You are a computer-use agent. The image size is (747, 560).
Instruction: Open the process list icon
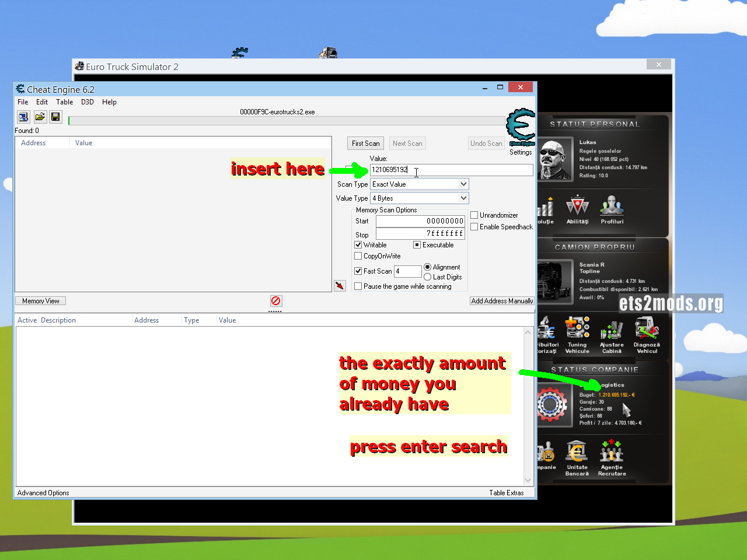(23, 117)
